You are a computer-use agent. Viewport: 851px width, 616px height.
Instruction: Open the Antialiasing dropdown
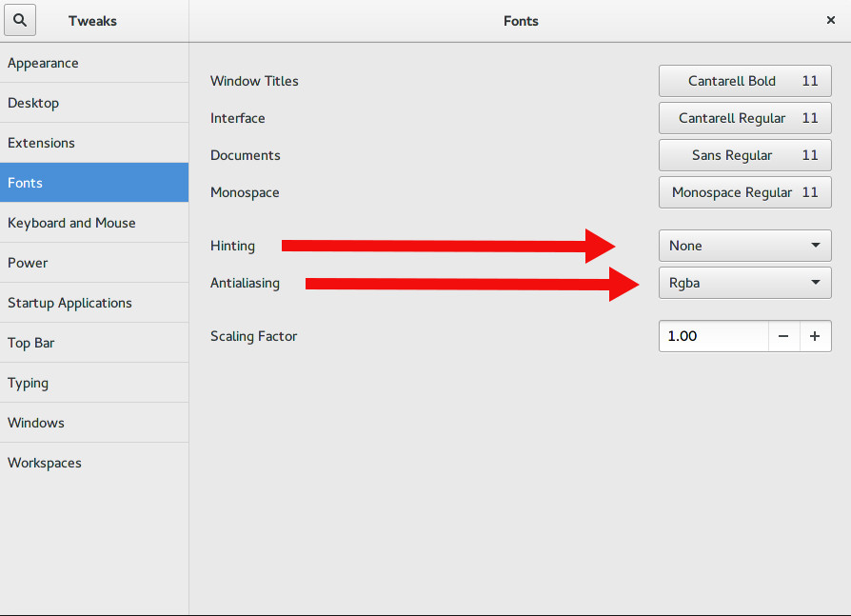pyautogui.click(x=744, y=283)
